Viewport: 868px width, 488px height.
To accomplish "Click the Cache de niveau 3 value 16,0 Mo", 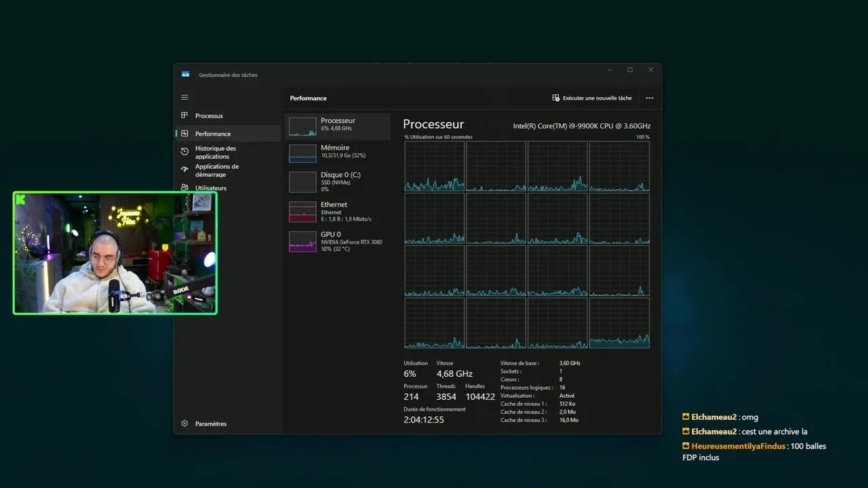I will (x=569, y=420).
